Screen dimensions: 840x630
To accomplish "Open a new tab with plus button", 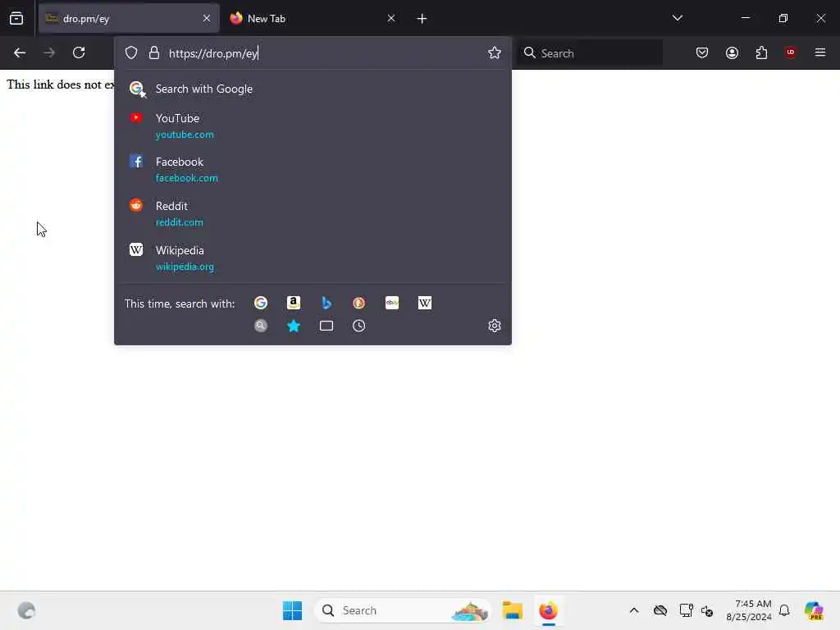I will click(x=422, y=19).
